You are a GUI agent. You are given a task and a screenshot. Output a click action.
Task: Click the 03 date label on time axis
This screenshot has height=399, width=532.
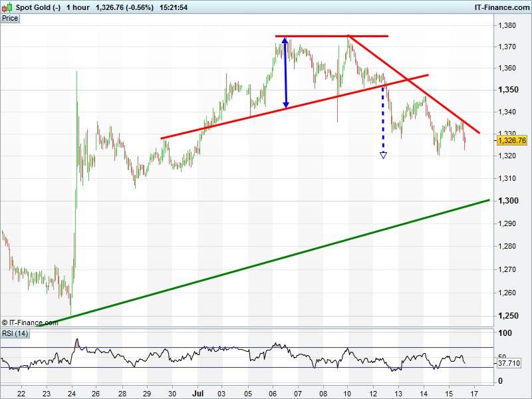[x=221, y=394]
